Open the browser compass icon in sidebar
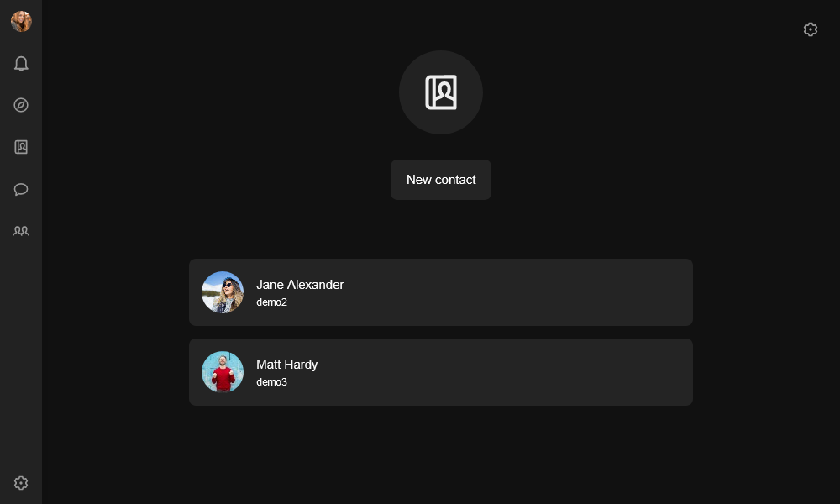This screenshot has height=504, width=840. [x=21, y=105]
